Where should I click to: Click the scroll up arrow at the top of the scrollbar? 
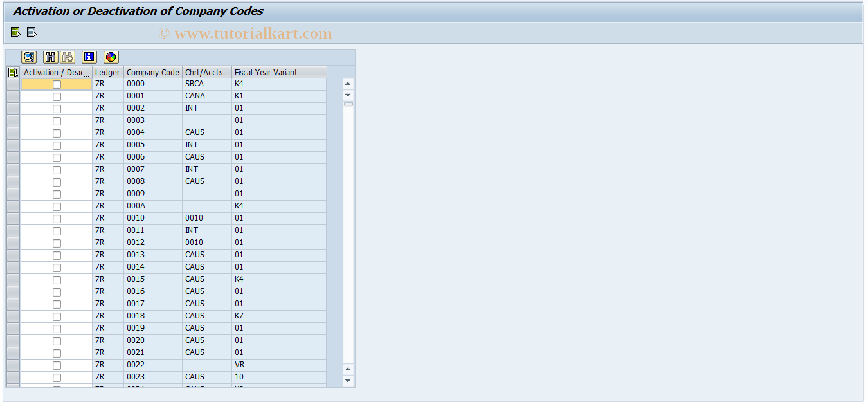348,84
